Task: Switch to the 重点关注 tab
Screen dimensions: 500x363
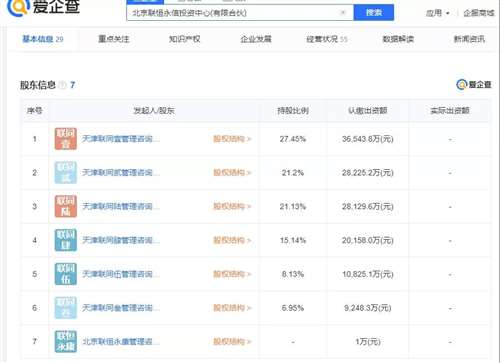Action: pos(114,39)
